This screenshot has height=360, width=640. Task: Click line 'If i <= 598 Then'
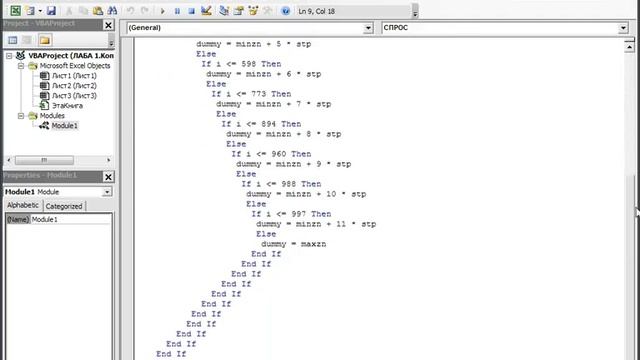click(241, 64)
